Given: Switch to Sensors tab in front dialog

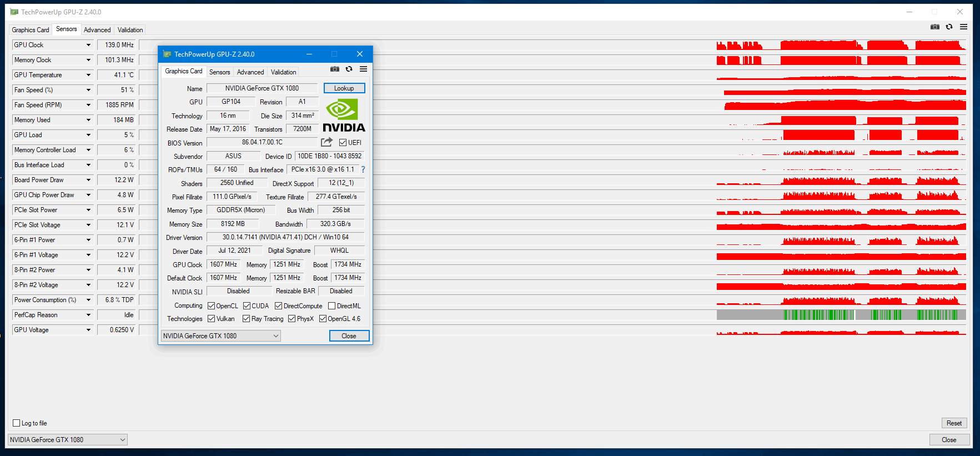Looking at the screenshot, I should (219, 72).
